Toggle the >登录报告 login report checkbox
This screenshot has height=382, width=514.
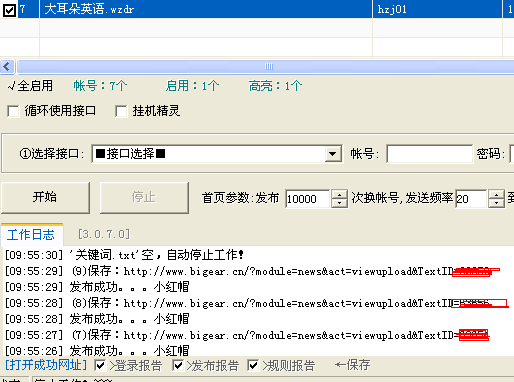100,365
